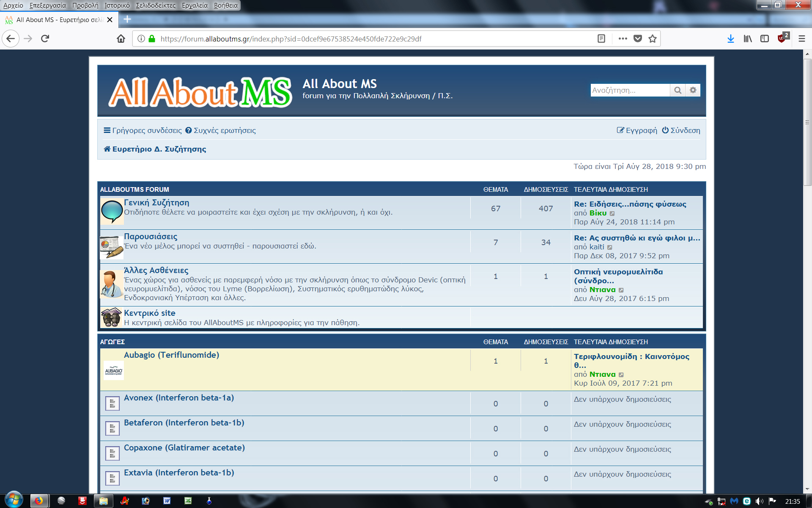Open the Προβολή menu
Image resolution: width=812 pixels, height=508 pixels.
85,6
